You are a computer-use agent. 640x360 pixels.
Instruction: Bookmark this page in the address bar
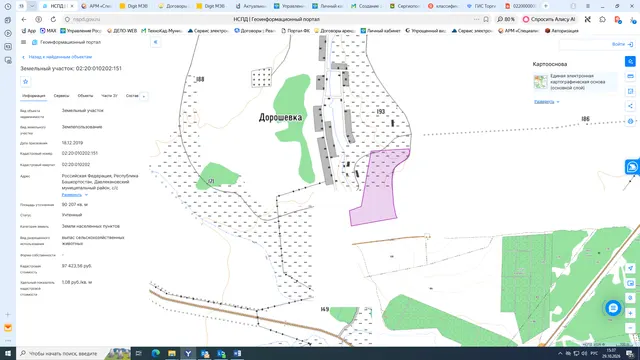point(486,19)
